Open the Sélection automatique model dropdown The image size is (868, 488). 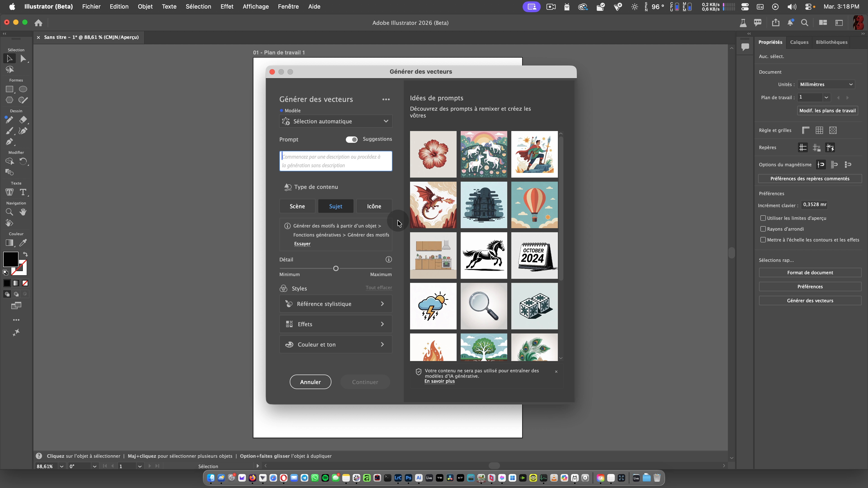pos(336,121)
